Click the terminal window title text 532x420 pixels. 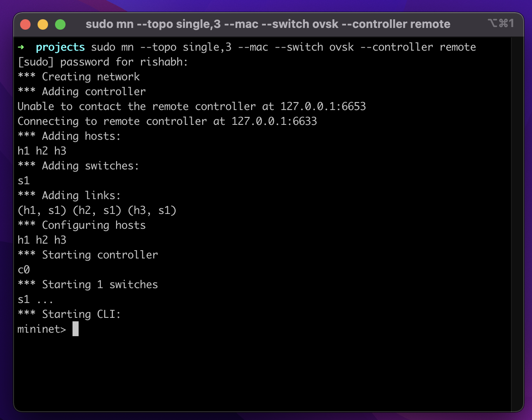pyautogui.click(x=268, y=24)
